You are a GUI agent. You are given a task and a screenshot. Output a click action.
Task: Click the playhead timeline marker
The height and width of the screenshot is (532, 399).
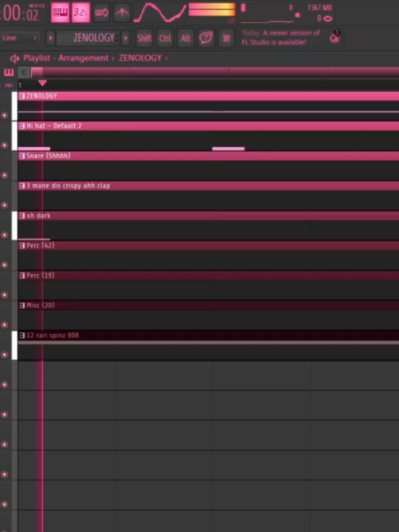point(43,83)
